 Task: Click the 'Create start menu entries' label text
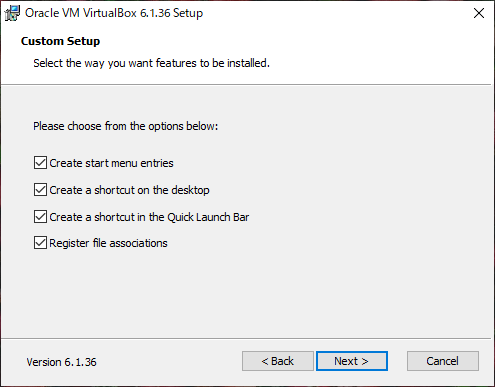click(x=111, y=163)
